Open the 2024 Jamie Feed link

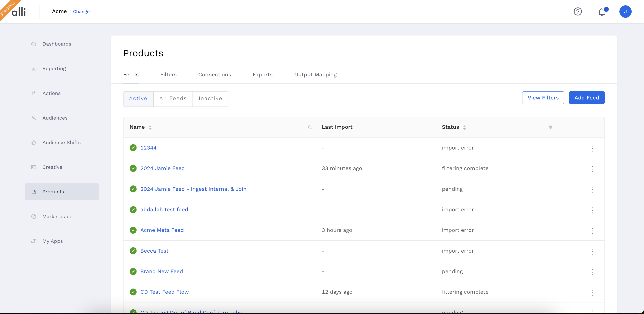[163, 168]
